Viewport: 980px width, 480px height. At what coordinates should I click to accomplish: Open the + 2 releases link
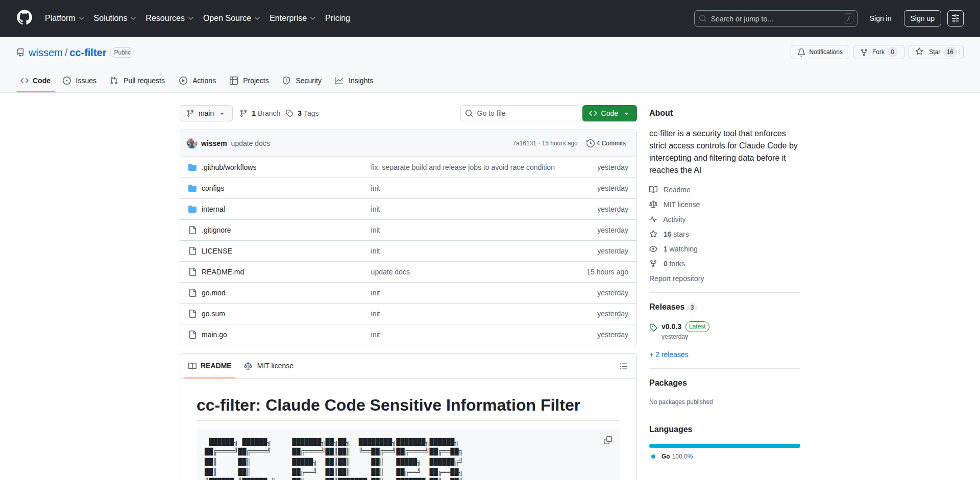coord(669,355)
